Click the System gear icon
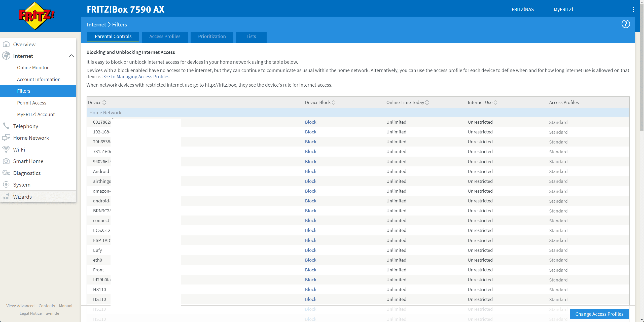Image resolution: width=644 pixels, height=322 pixels. [x=6, y=185]
